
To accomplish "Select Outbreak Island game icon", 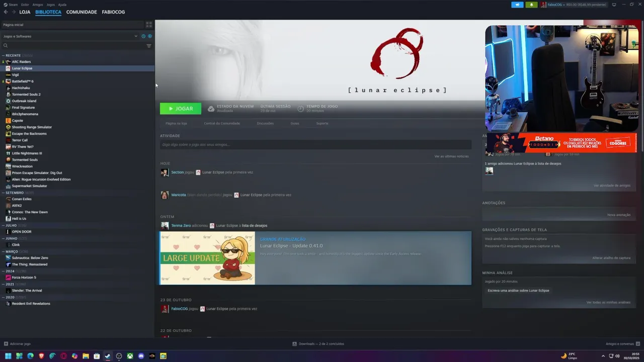I will point(8,101).
